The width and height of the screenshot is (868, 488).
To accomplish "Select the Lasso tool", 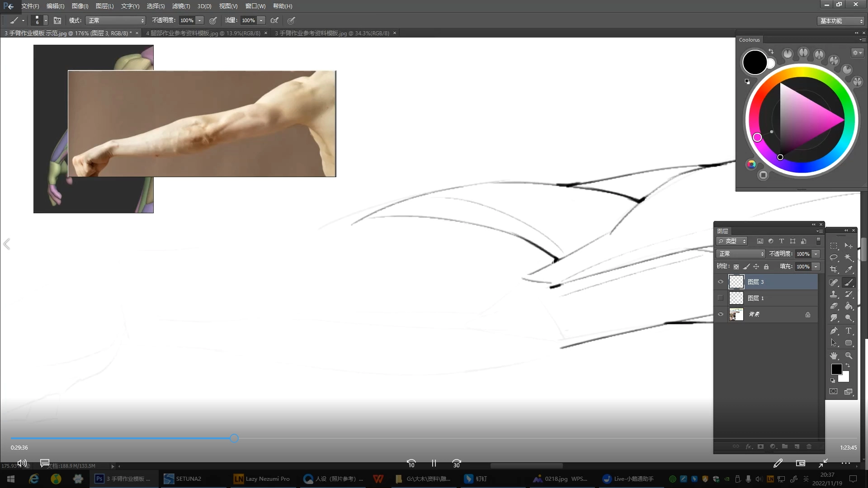I will coord(834,258).
